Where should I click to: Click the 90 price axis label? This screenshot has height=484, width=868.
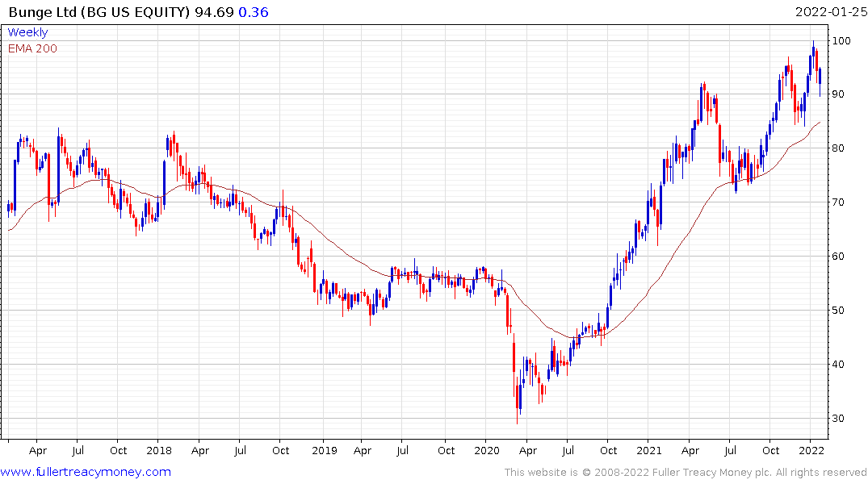click(x=838, y=94)
